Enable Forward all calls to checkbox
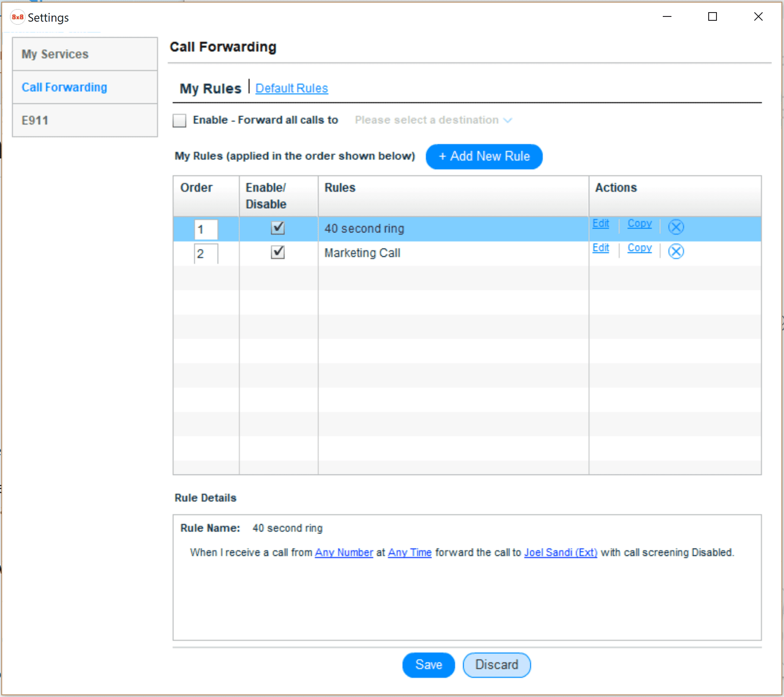This screenshot has width=784, height=697. tap(179, 120)
